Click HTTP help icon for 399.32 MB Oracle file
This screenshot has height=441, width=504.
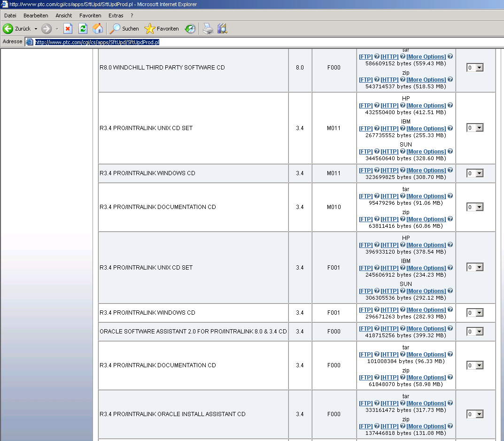click(x=403, y=328)
